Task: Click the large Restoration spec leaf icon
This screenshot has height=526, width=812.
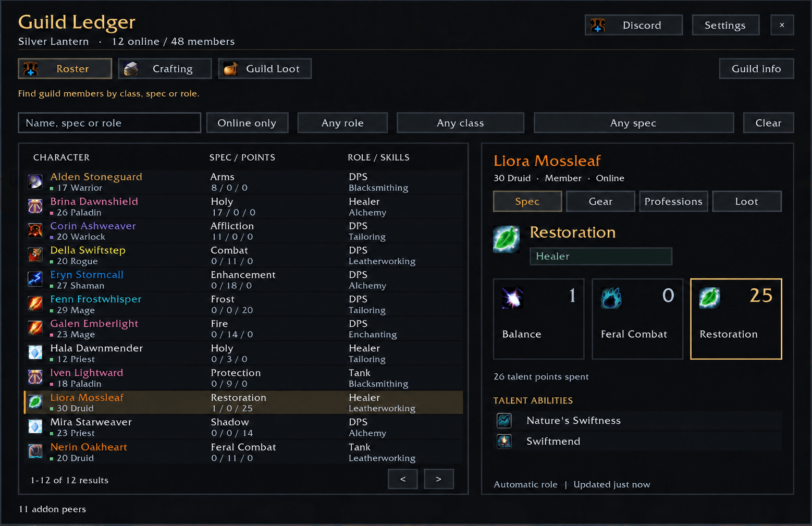Action: 506,239
